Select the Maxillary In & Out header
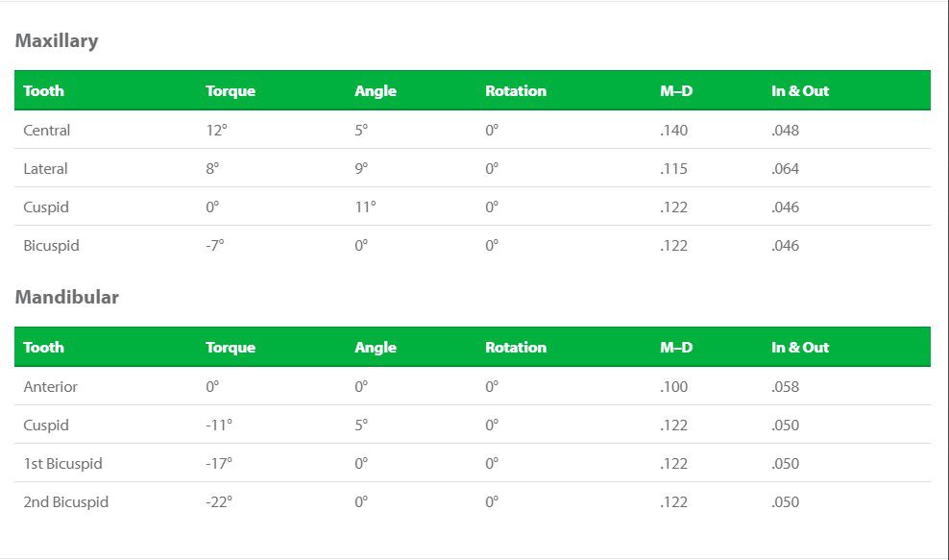This screenshot has height=560, width=949. tap(800, 91)
